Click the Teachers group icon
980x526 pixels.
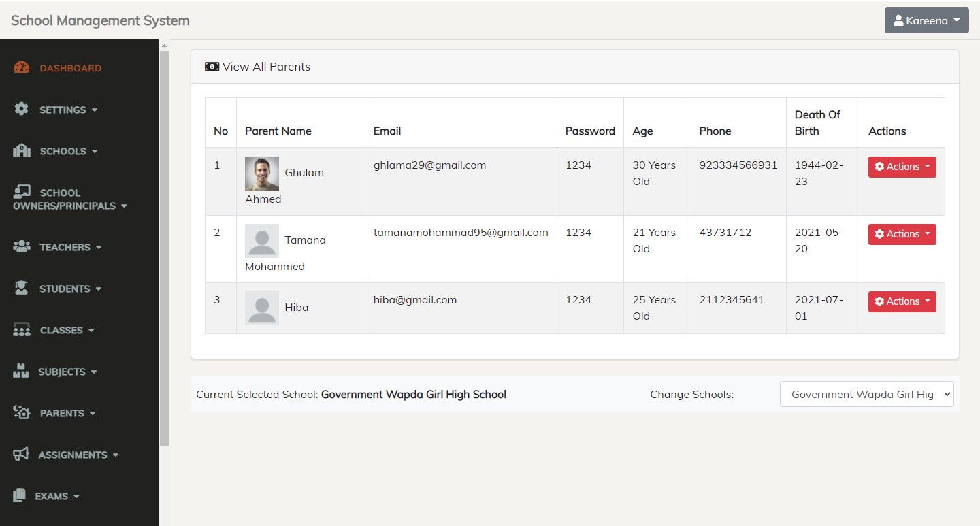point(22,246)
